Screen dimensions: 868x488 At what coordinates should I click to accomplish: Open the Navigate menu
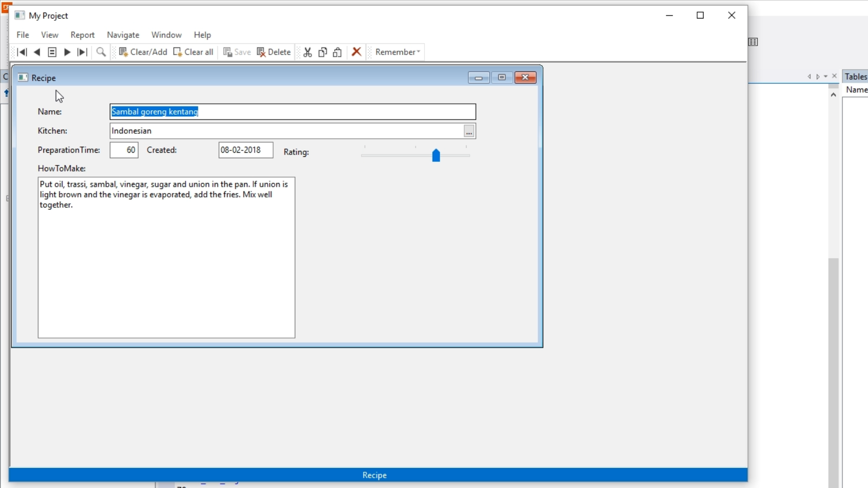pyautogui.click(x=123, y=35)
